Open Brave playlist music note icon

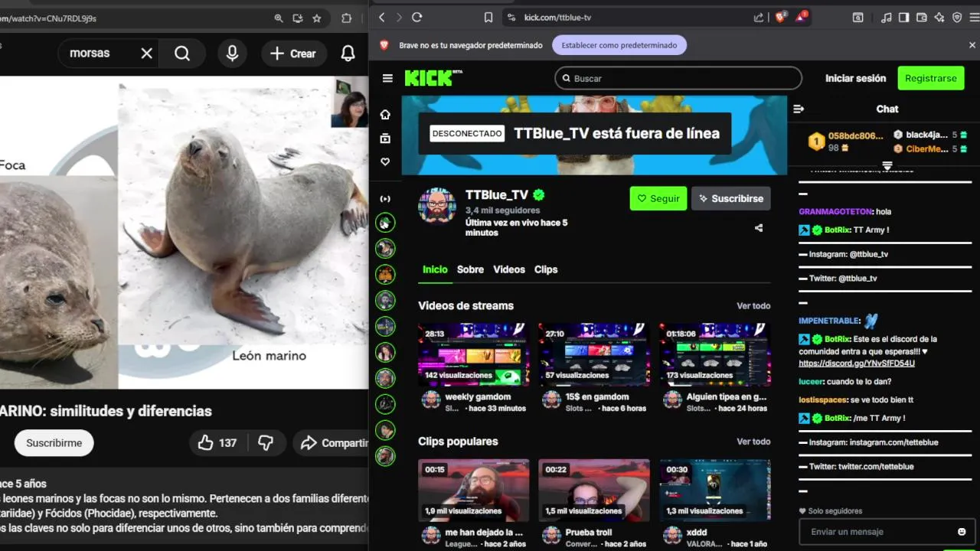pos(887,18)
